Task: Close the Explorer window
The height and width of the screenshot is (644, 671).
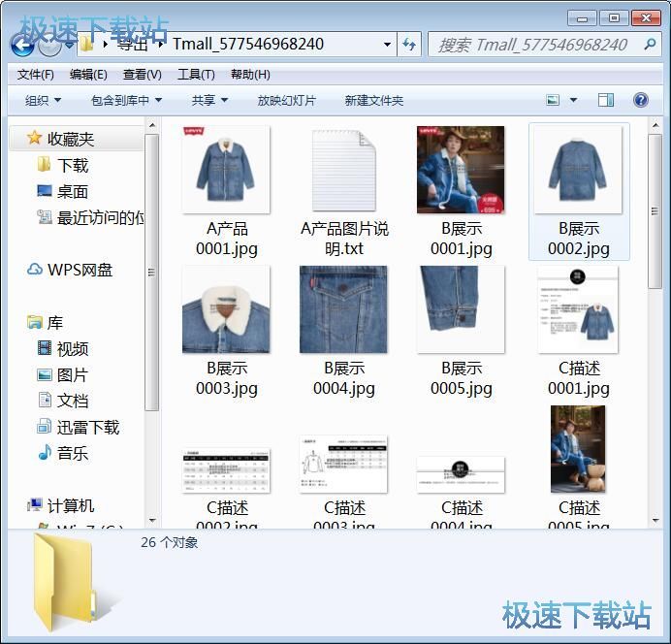Action: coord(646,18)
